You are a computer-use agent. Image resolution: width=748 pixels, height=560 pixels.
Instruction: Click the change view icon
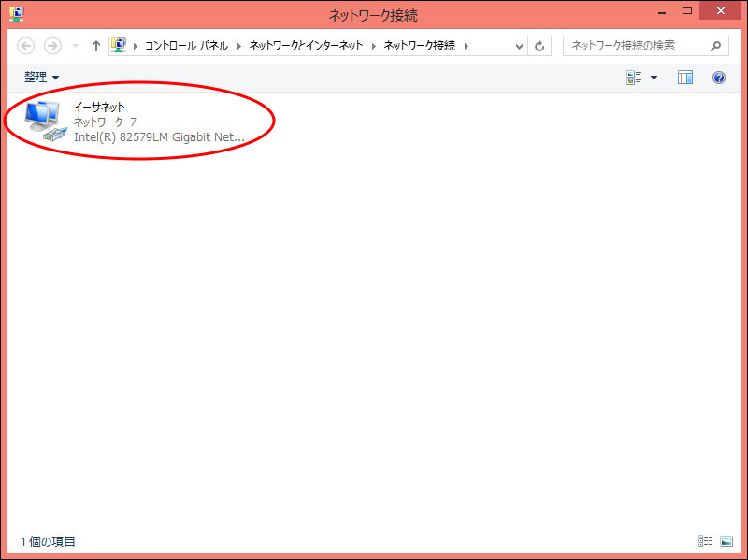tap(634, 78)
